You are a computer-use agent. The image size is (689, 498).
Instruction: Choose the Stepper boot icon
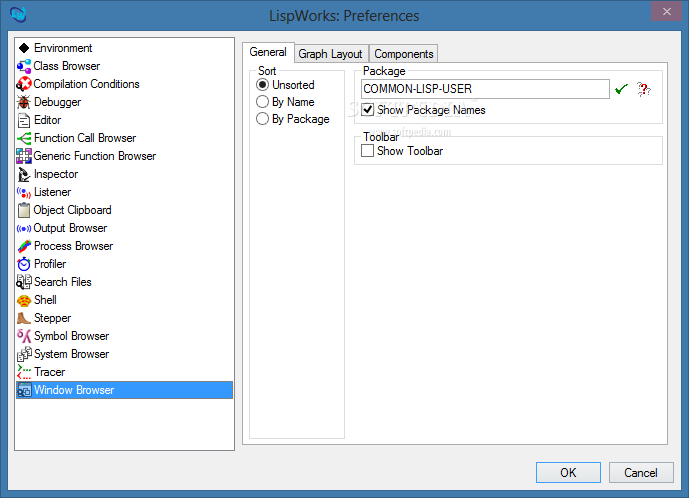click(x=24, y=318)
